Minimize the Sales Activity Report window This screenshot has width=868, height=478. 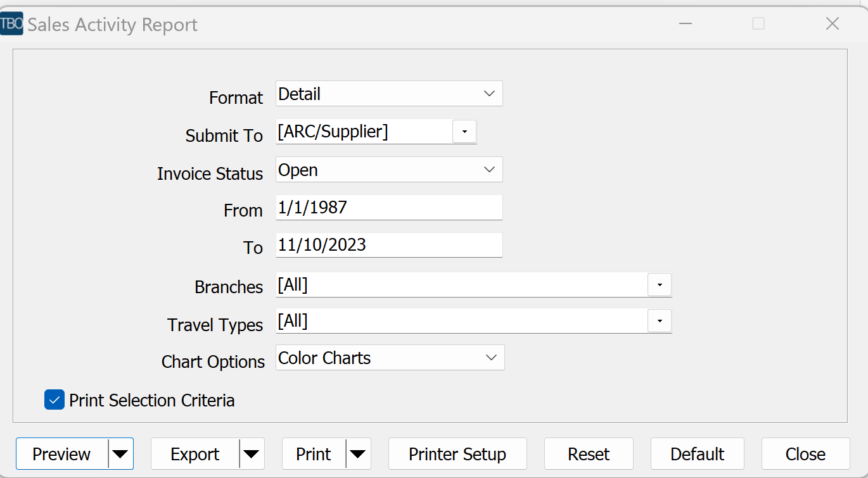tap(685, 24)
